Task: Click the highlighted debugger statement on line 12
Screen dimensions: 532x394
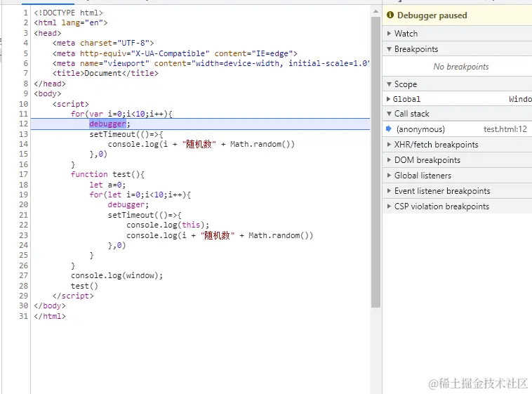Action: [x=108, y=124]
